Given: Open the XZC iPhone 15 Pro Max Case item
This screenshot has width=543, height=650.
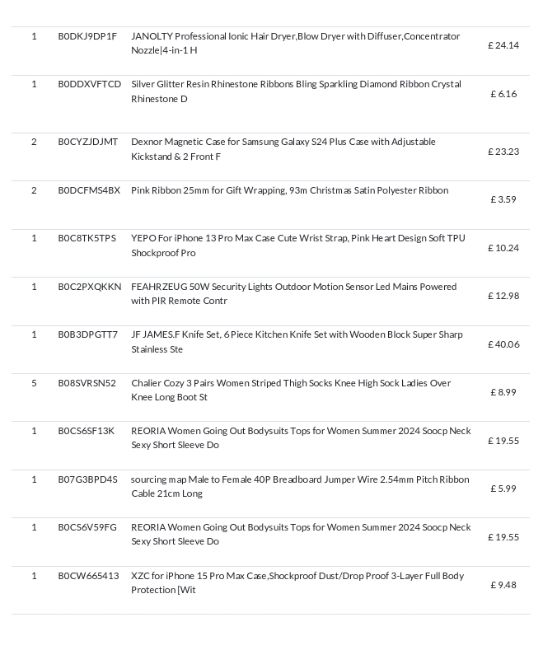Looking at the screenshot, I should [297, 583].
